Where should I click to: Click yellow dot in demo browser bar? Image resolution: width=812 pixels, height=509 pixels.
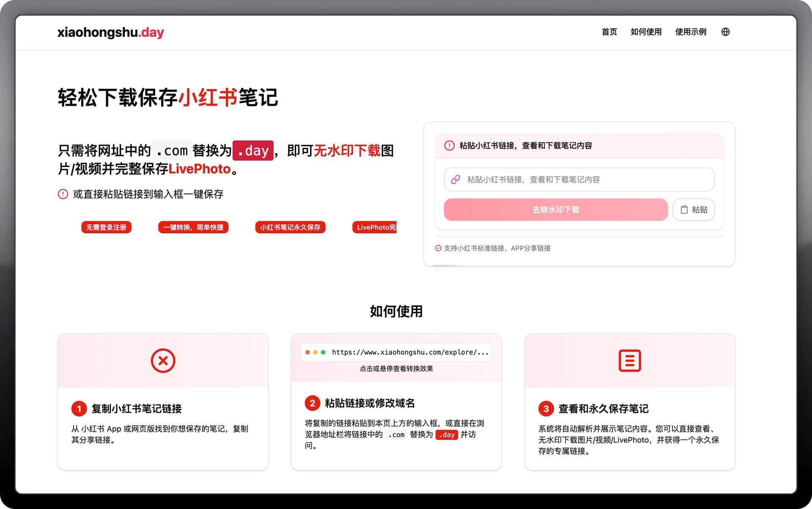pyautogui.click(x=315, y=352)
